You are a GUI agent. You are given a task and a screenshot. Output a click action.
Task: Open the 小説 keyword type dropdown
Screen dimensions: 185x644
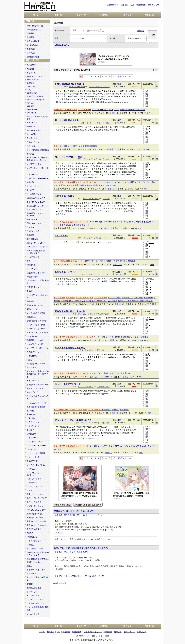click(78, 30)
